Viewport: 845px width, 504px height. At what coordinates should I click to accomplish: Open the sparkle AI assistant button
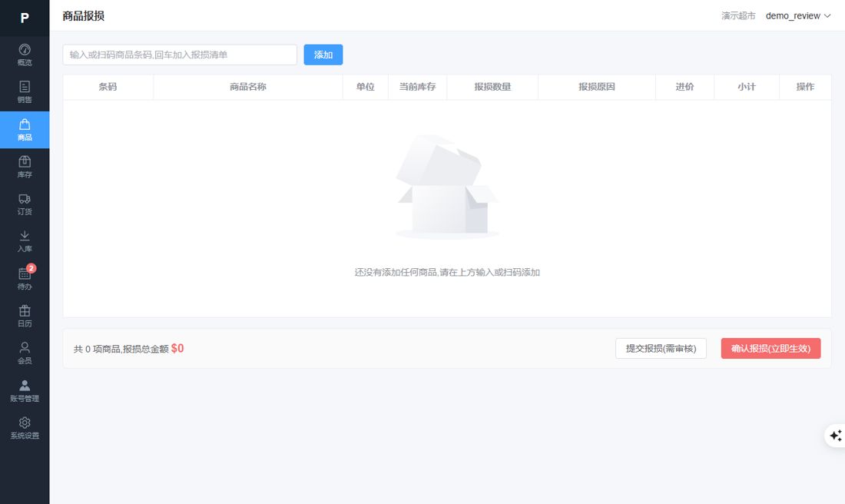tap(835, 436)
